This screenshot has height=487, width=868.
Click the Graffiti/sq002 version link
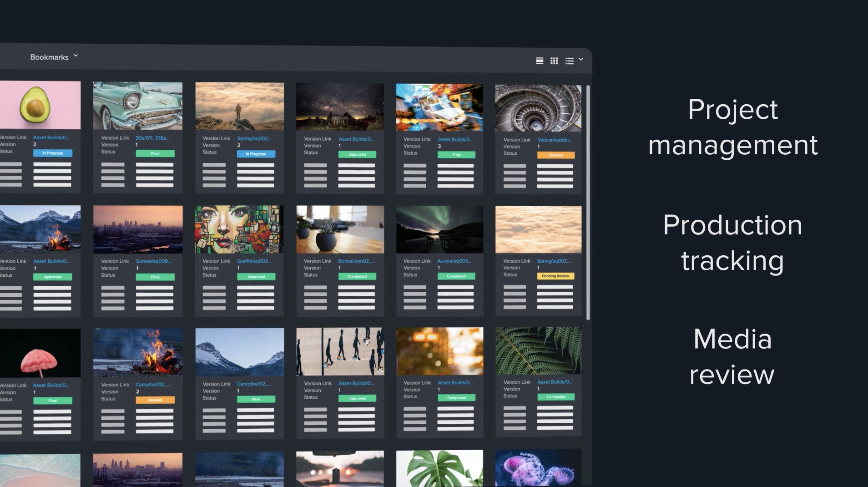[254, 261]
